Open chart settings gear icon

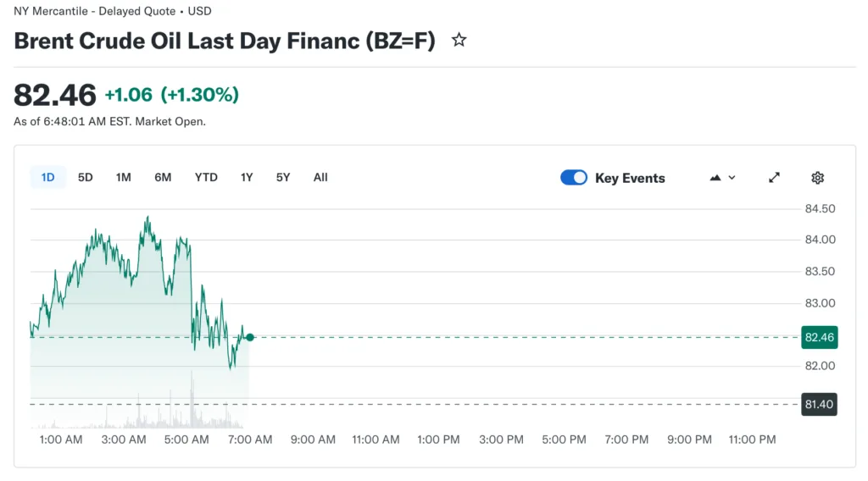click(817, 178)
